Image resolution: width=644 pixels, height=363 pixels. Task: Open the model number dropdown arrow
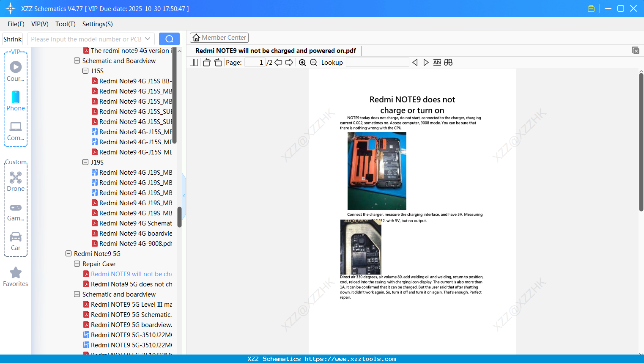148,39
